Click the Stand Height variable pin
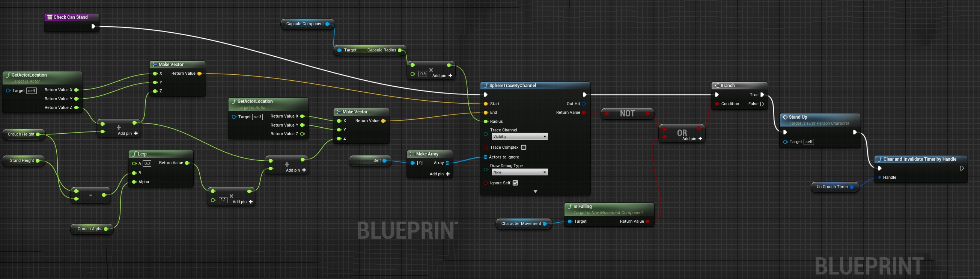Image resolution: width=980 pixels, height=279 pixels. (38, 161)
